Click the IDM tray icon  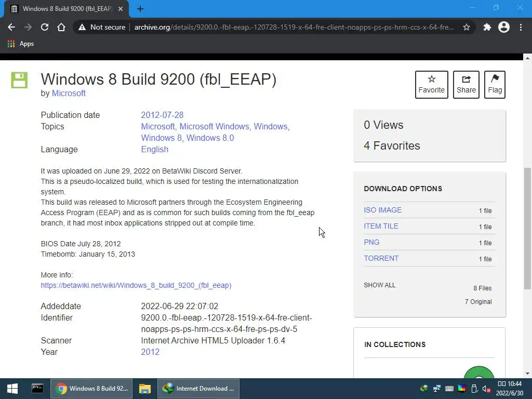pyautogui.click(x=424, y=389)
